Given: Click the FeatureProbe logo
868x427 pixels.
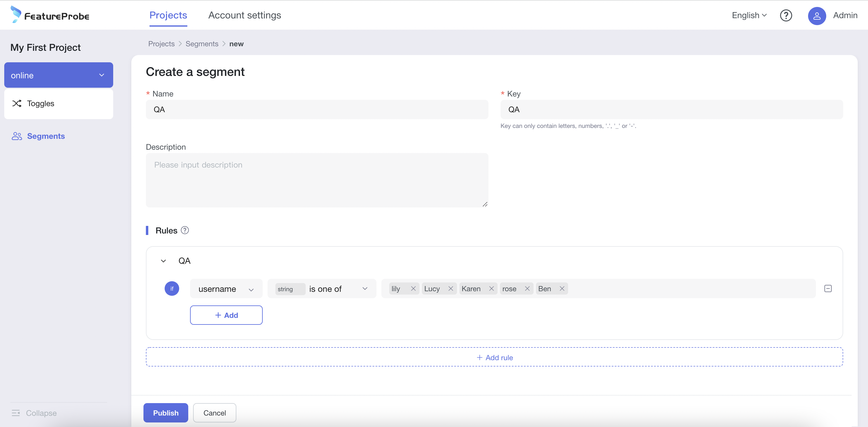Looking at the screenshot, I should [50, 15].
